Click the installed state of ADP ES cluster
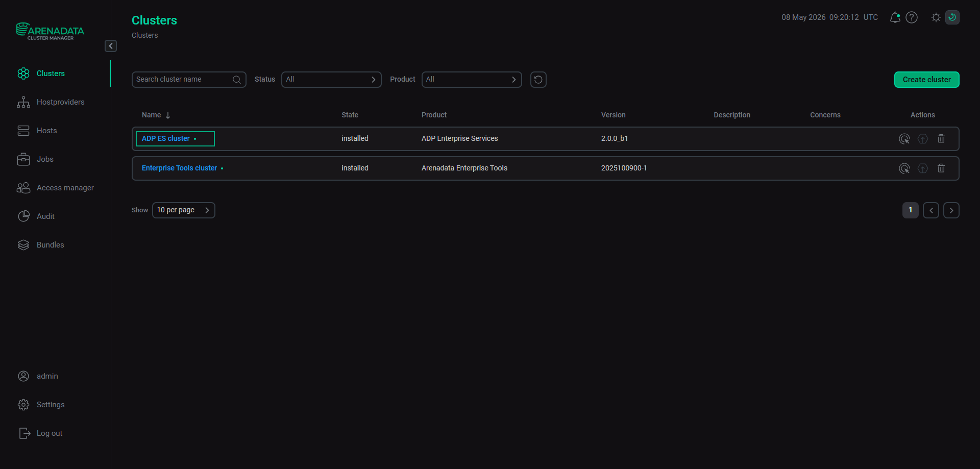This screenshot has width=980, height=469. point(355,139)
